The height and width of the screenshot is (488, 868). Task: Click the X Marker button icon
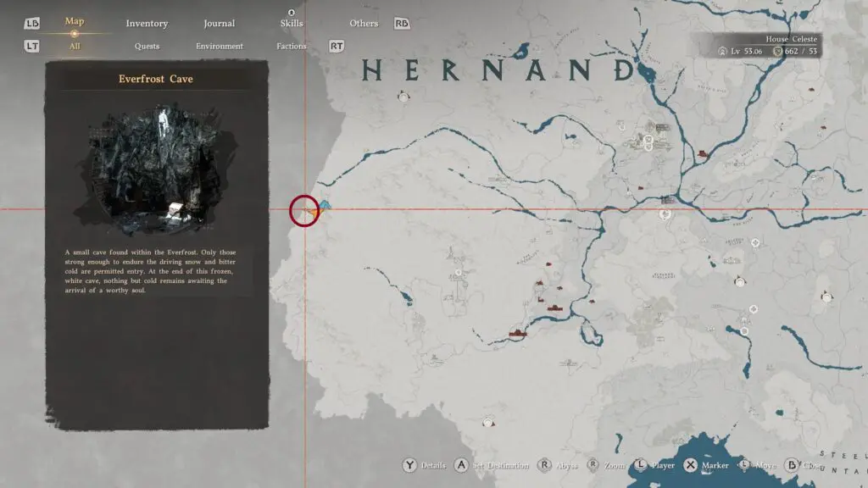click(690, 465)
